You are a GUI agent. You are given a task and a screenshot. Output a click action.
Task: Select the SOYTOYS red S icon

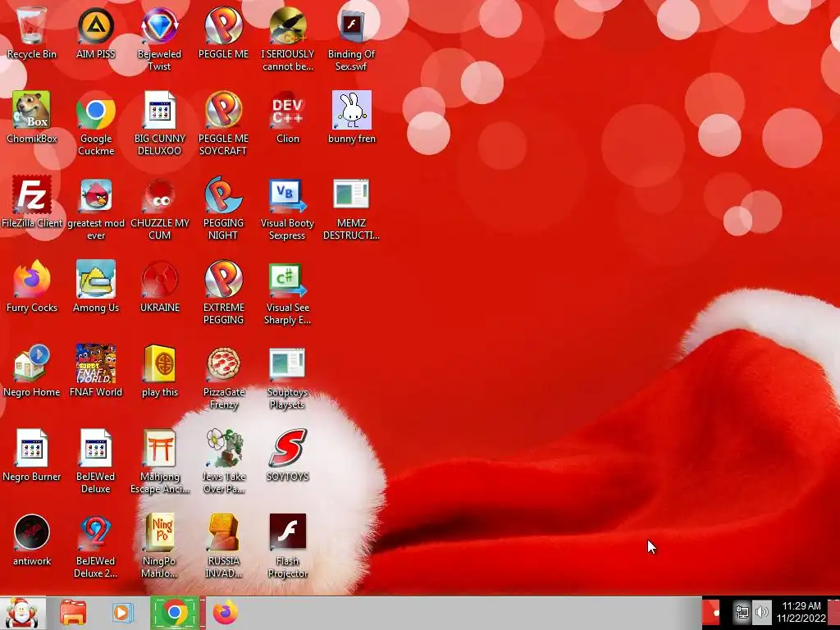[x=288, y=455]
